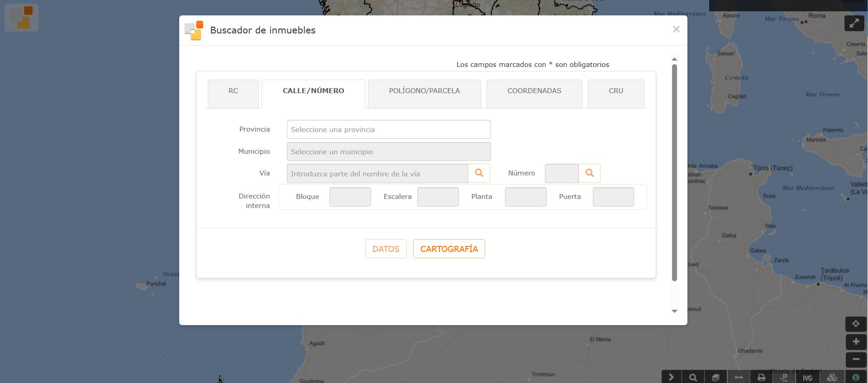Open the Provincia selection field
868x383 pixels.
(x=389, y=129)
